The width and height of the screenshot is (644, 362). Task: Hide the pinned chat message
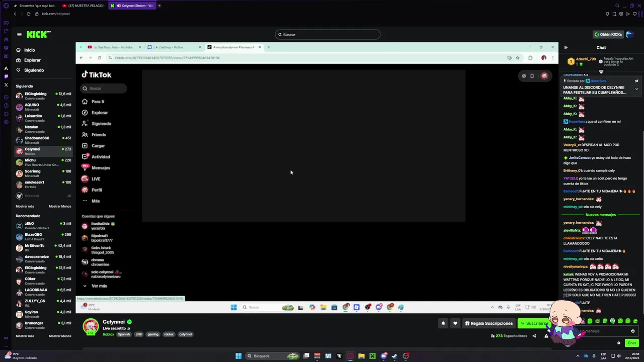(636, 81)
